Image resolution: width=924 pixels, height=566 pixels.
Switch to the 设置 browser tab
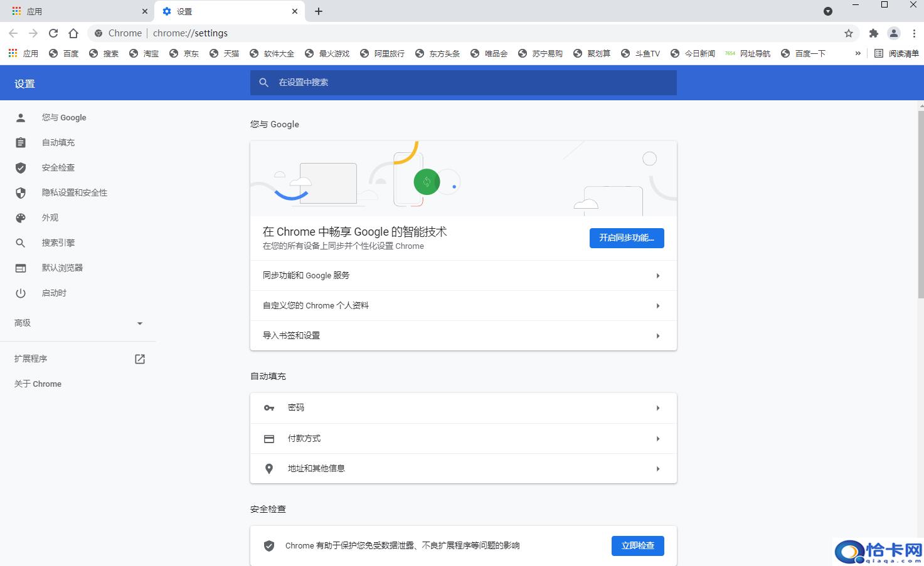pos(186,11)
